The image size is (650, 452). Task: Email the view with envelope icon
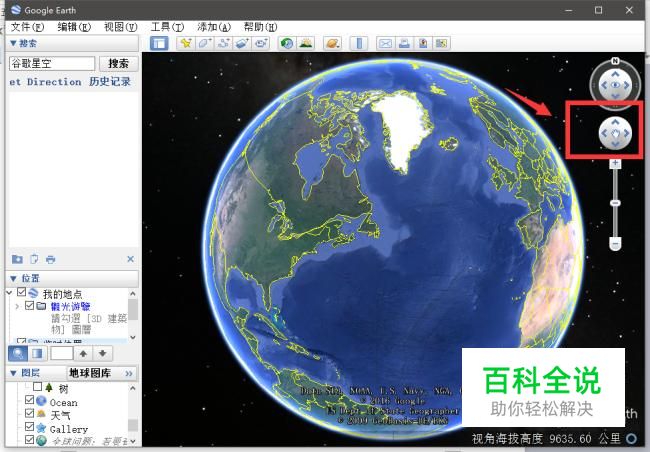pos(386,43)
